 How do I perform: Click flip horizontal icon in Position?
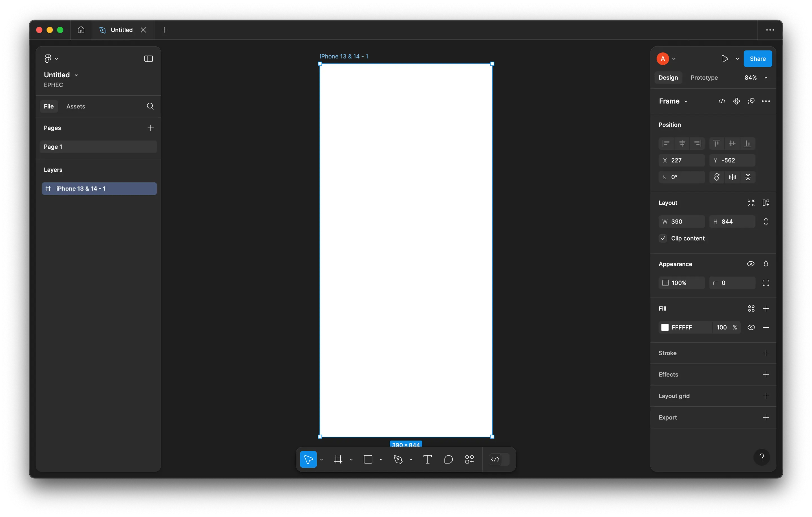(732, 177)
